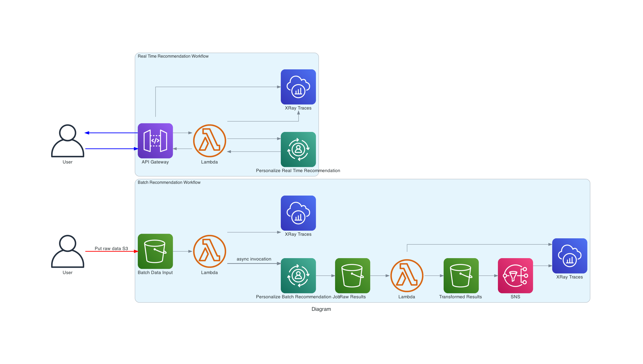Click the 'Real Time Recommendation Workflow' title
The width and height of the screenshot is (643, 364).
tap(173, 56)
